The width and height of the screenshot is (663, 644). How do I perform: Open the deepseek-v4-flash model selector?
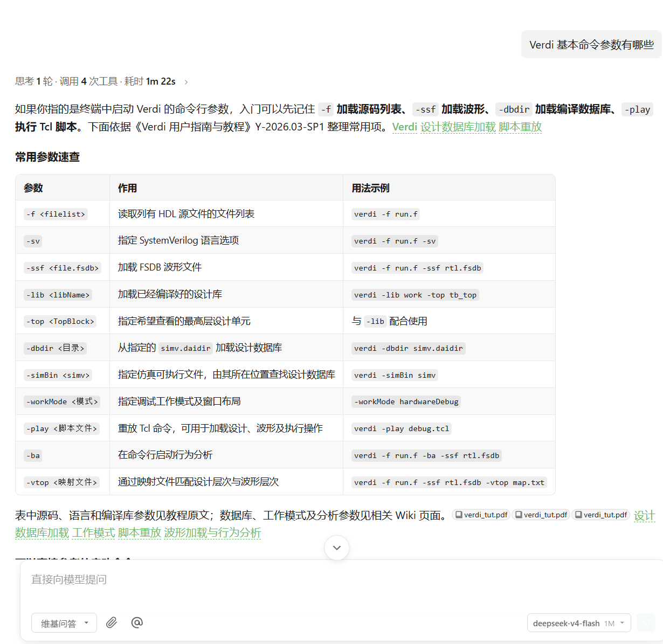[x=578, y=623]
